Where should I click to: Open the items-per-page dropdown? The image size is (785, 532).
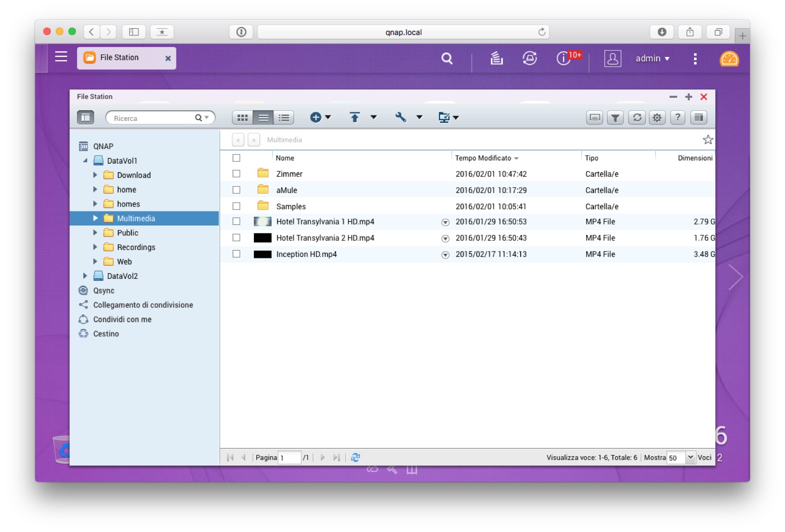690,458
